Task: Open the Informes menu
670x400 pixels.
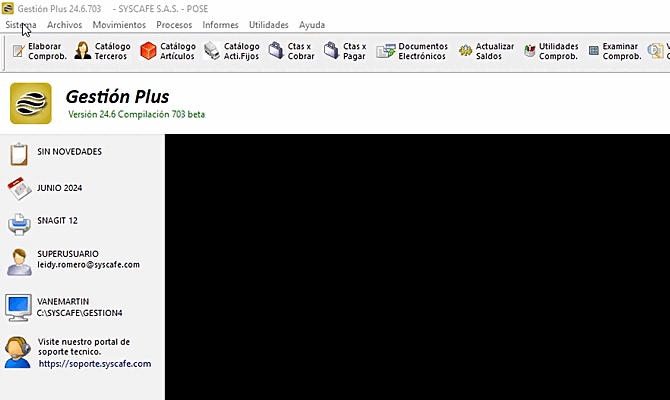Action: pos(220,25)
